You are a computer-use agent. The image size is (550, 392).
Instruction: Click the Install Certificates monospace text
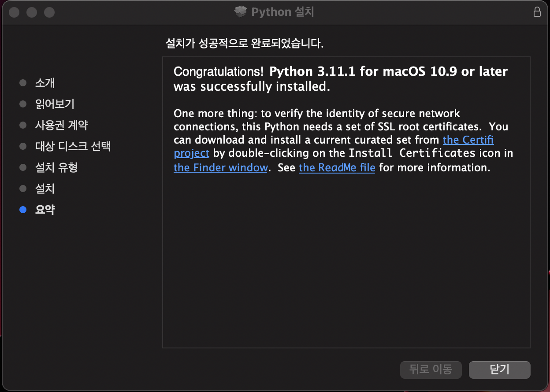pos(412,154)
